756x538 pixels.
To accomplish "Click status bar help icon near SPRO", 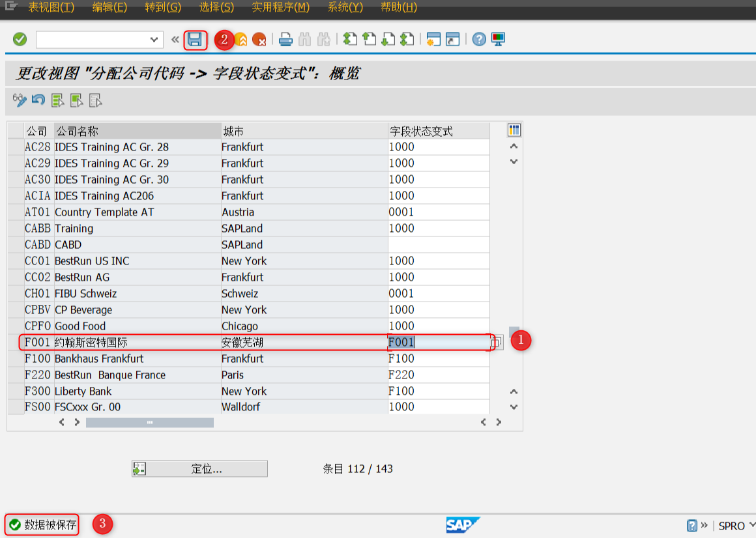I will pyautogui.click(x=692, y=526).
